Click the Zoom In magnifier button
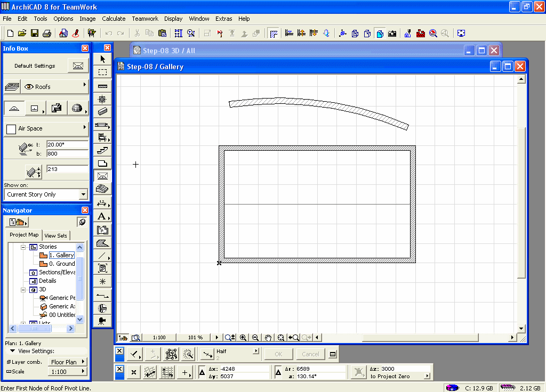546x392 pixels. coord(243,337)
